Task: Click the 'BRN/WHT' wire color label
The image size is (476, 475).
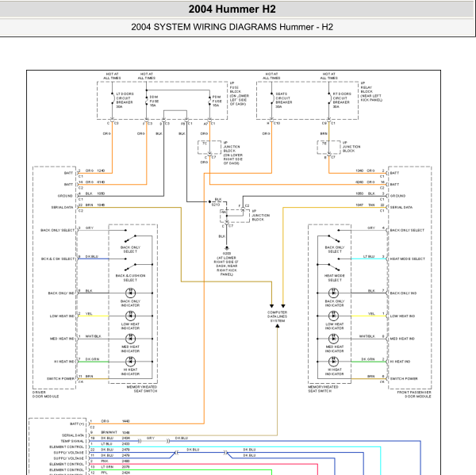Action: [x=109, y=432]
